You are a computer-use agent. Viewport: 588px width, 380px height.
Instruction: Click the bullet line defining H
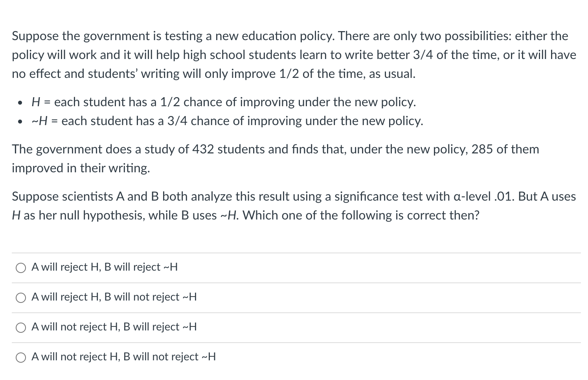click(224, 102)
